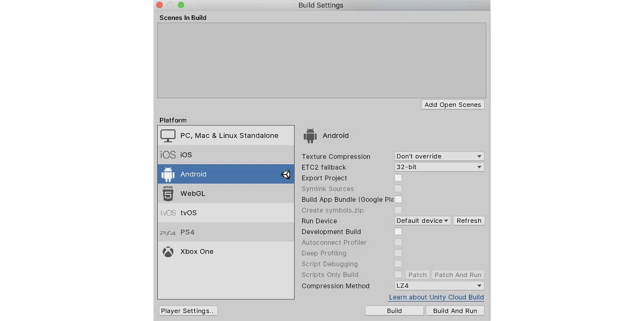Image resolution: width=644 pixels, height=321 pixels.
Task: Close the Build Settings window
Action: [x=159, y=5]
